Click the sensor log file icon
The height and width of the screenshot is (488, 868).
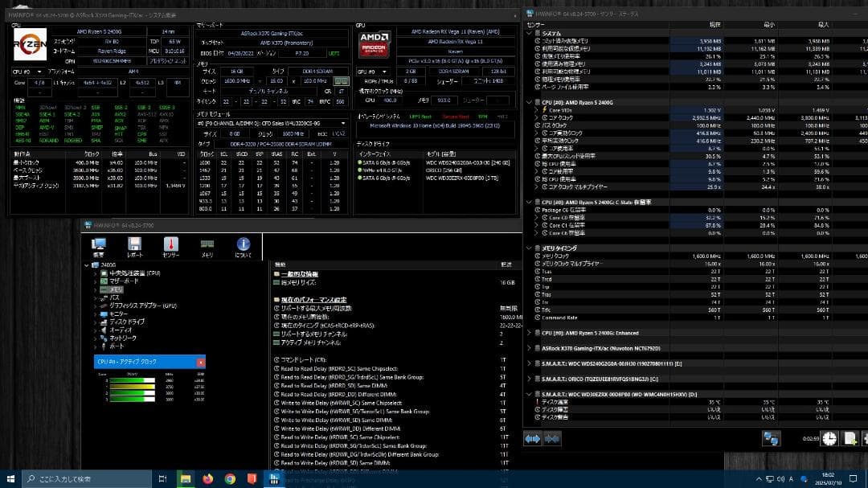point(850,438)
